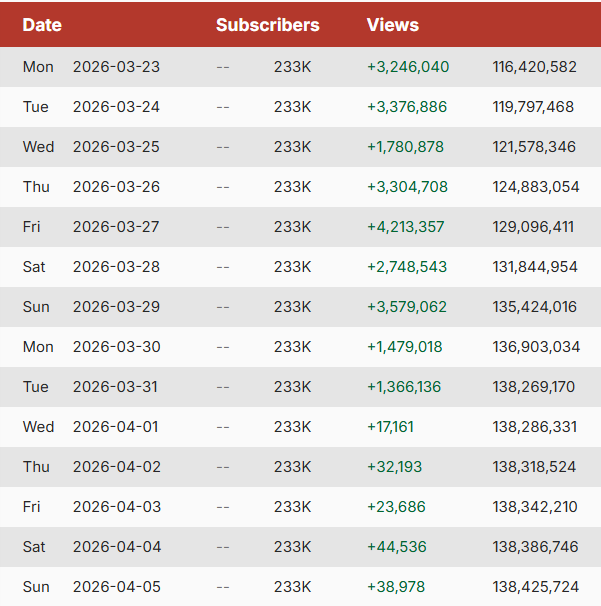The width and height of the screenshot is (601, 606).
Task: Click total views 129,096,411
Action: click(x=533, y=227)
